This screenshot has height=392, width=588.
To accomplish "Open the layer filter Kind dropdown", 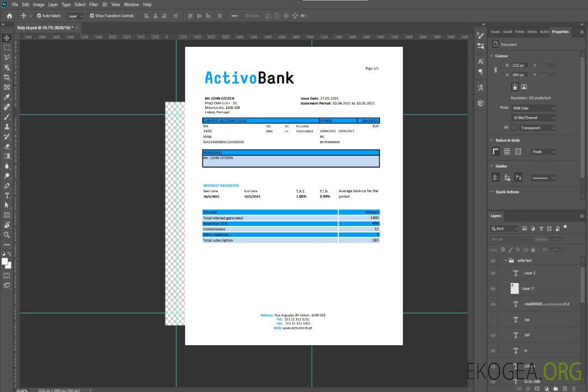I will pyautogui.click(x=504, y=229).
